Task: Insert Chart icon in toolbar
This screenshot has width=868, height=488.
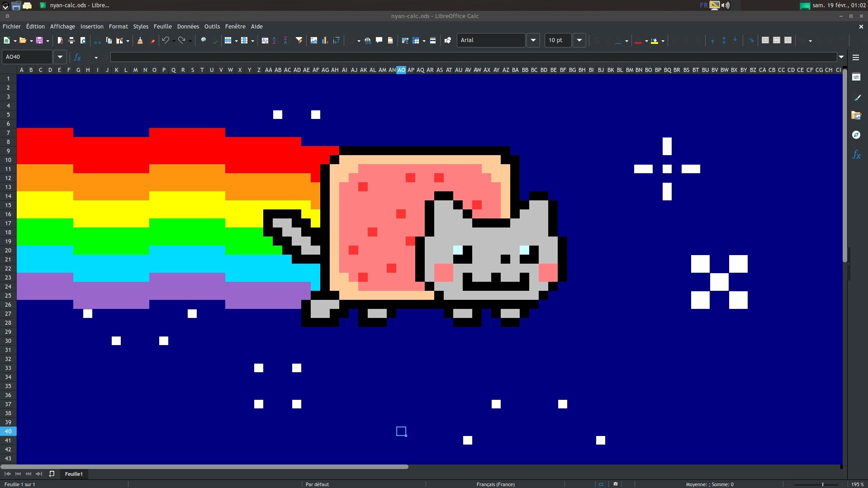Action: click(325, 41)
